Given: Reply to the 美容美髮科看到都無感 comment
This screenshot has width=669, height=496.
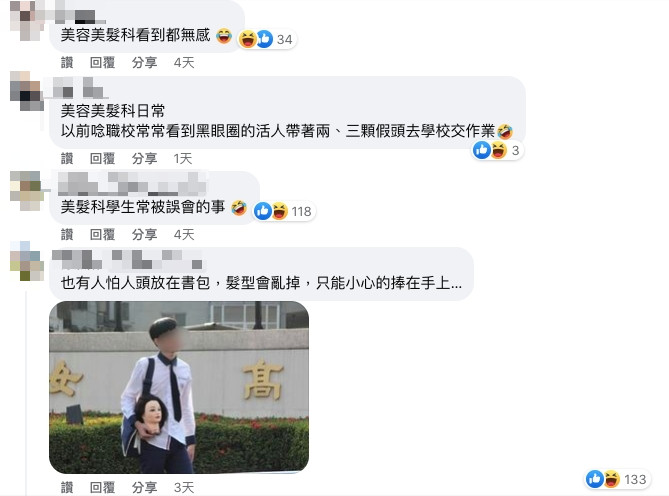Looking at the screenshot, I should click(x=102, y=63).
